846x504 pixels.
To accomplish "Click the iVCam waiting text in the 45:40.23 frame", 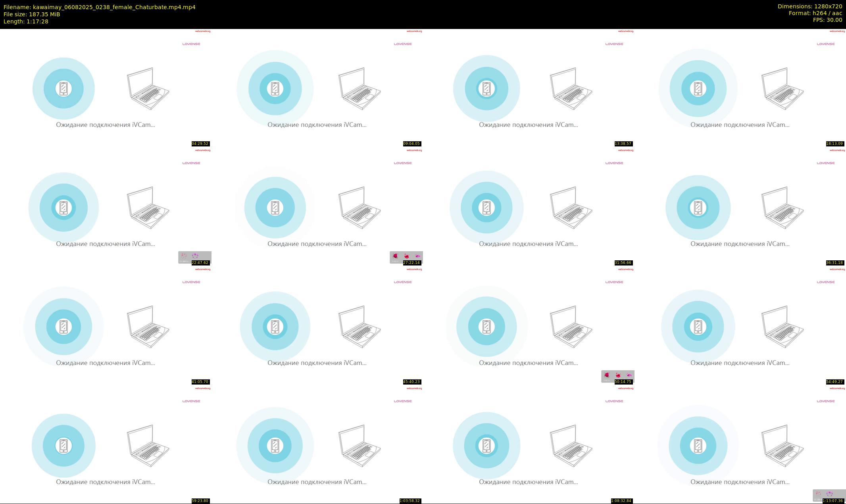I will (x=317, y=363).
